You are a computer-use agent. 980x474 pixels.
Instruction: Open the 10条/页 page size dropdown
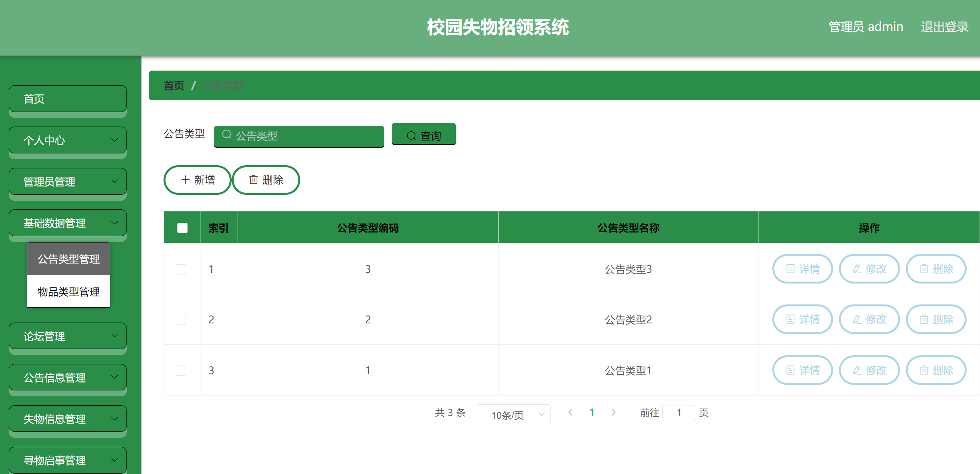point(513,415)
